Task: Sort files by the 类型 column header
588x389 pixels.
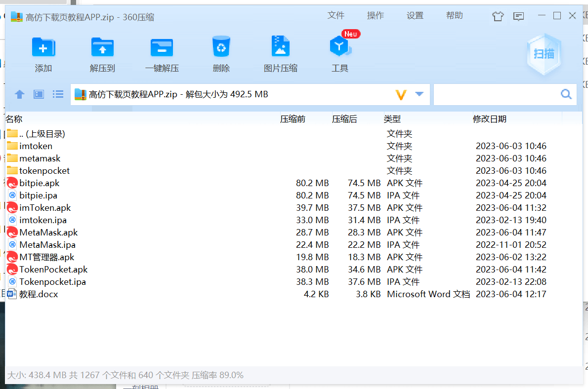Action: pyautogui.click(x=392, y=119)
